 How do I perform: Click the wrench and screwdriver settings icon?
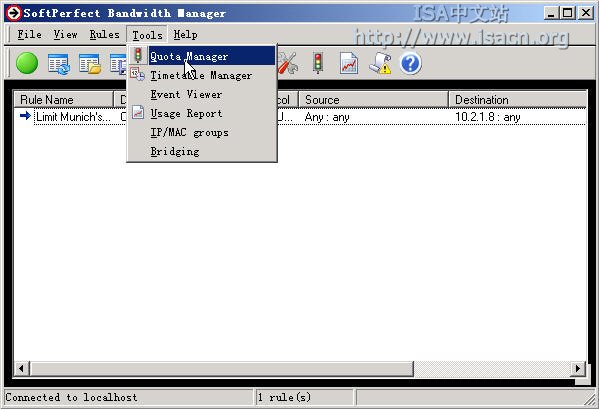[x=287, y=63]
